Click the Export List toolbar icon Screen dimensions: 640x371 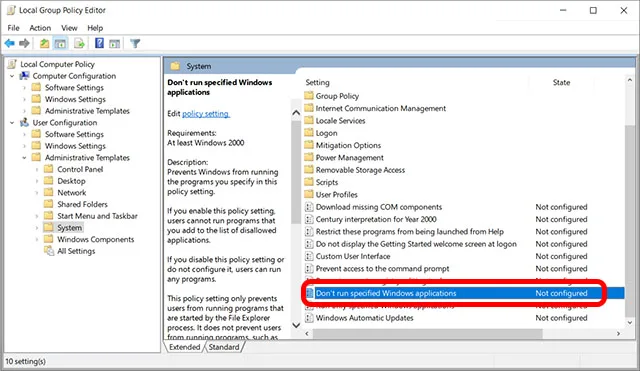79,43
